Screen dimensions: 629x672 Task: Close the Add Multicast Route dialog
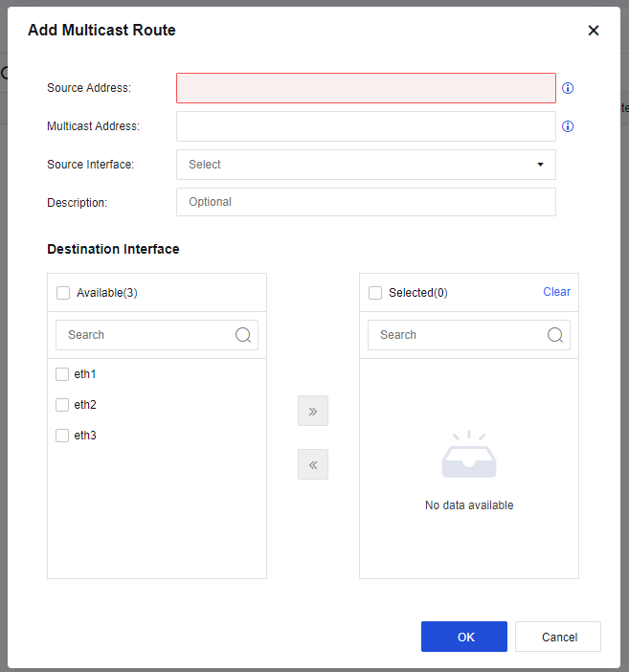[x=594, y=31]
